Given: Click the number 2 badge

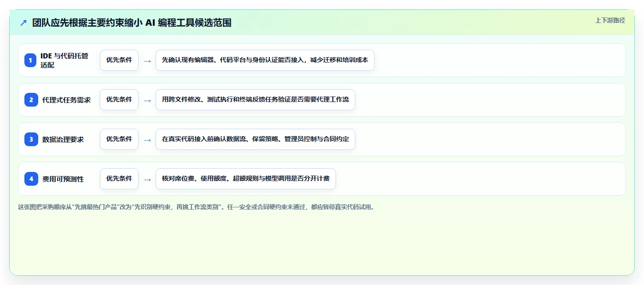Looking at the screenshot, I should tap(31, 100).
